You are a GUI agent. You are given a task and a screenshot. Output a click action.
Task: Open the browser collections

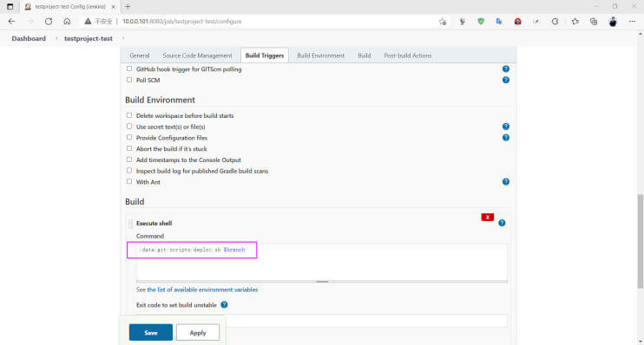point(594,22)
